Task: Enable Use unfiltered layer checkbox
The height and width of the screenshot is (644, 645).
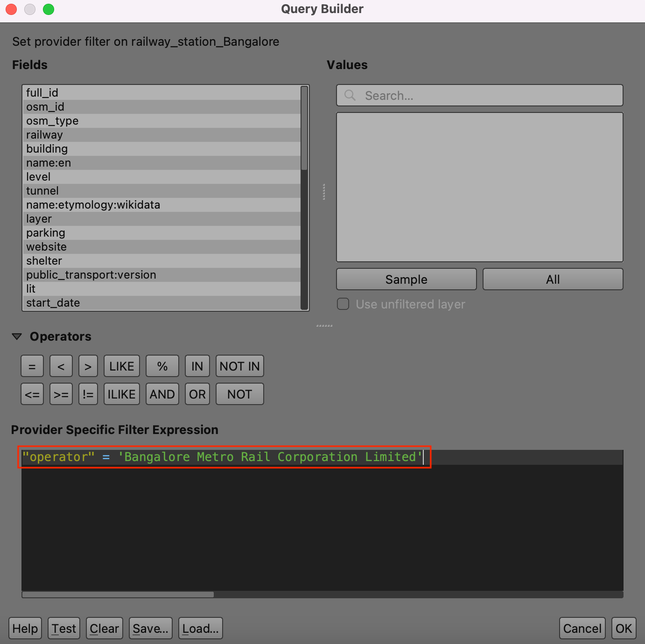Action: point(343,304)
